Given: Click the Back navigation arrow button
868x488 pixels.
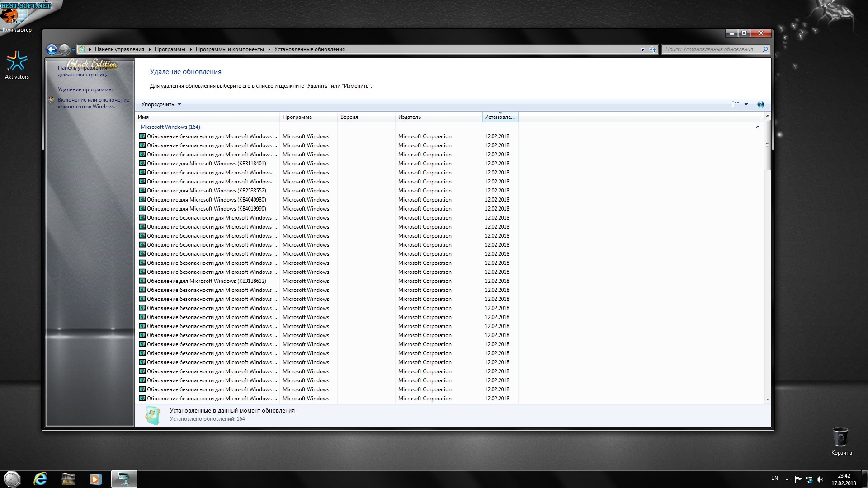Looking at the screenshot, I should (52, 49).
